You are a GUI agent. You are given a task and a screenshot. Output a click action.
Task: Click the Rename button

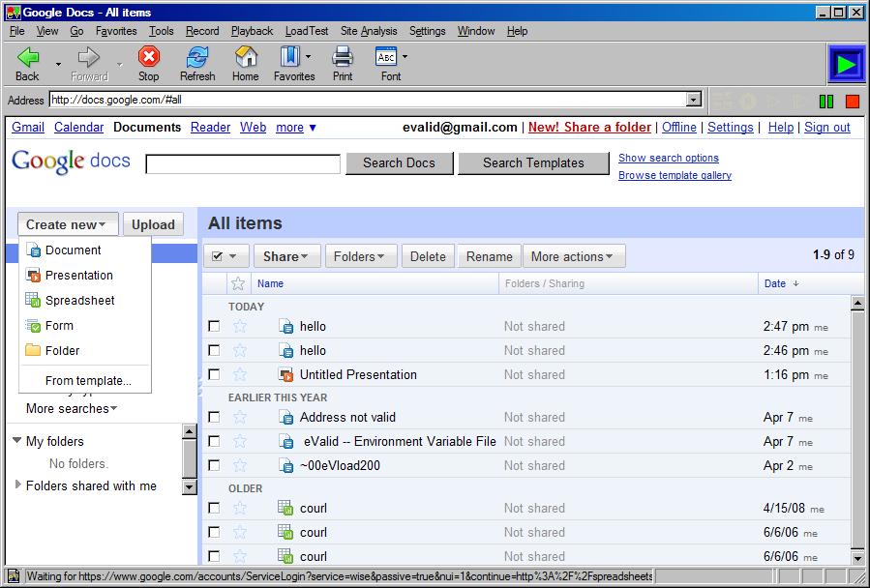490,256
